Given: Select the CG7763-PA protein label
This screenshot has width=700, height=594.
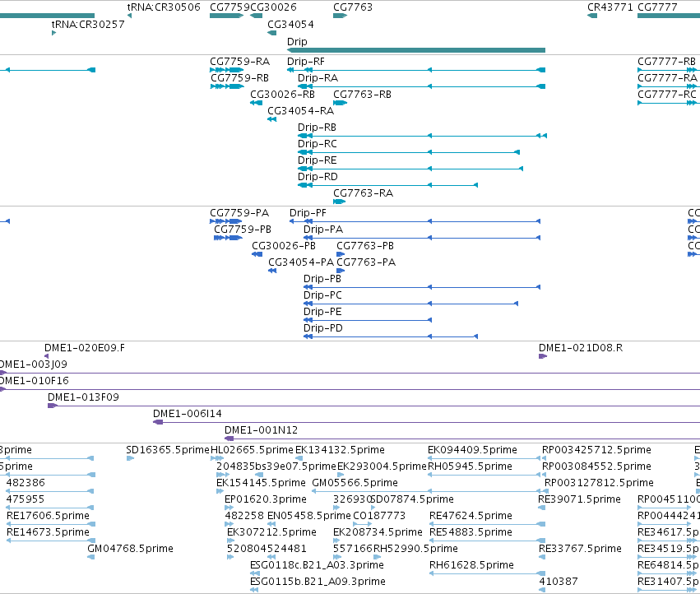Looking at the screenshot, I should [x=366, y=262].
